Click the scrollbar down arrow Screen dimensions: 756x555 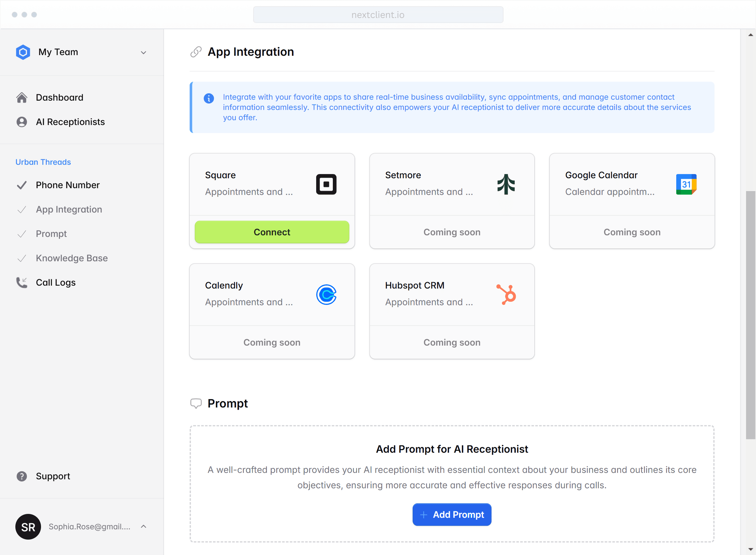click(751, 549)
